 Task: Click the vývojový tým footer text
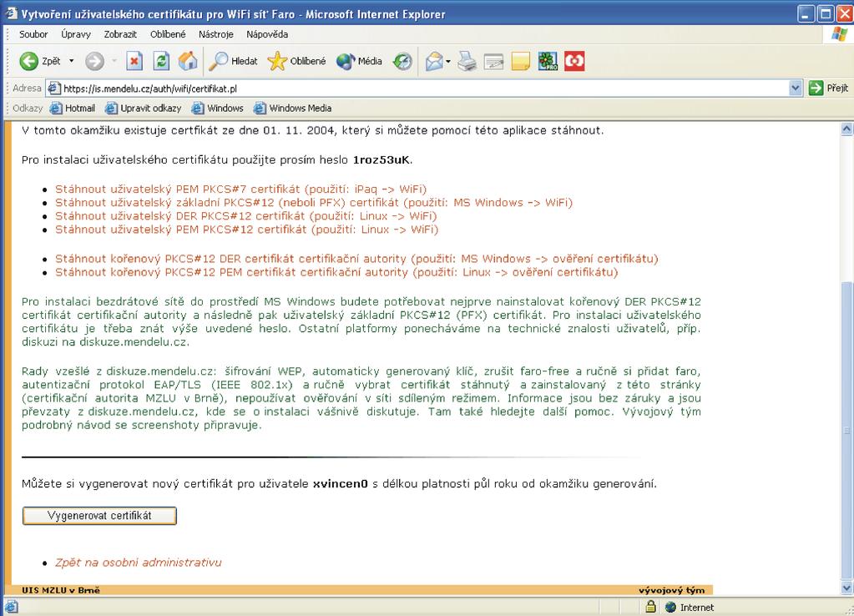[671, 590]
